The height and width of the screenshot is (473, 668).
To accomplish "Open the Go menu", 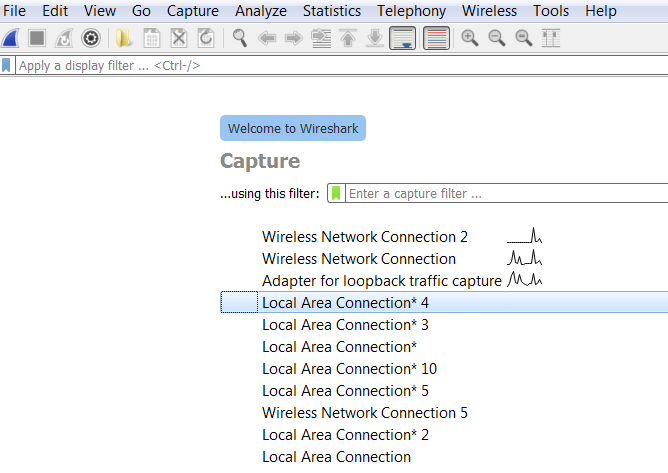I will click(141, 11).
